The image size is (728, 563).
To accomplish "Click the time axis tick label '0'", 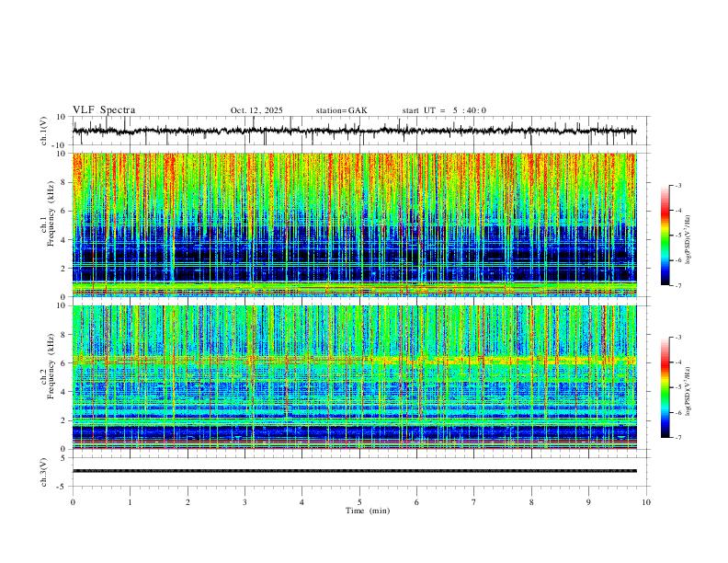I will (x=73, y=502).
